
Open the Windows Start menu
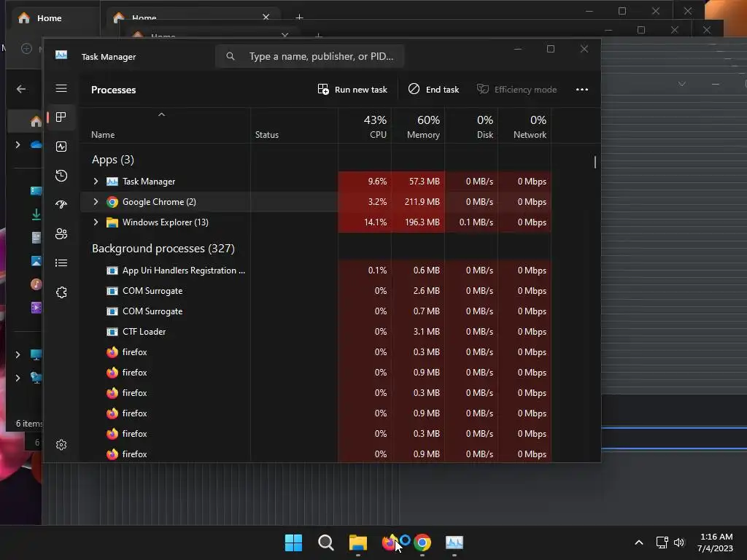pyautogui.click(x=293, y=542)
